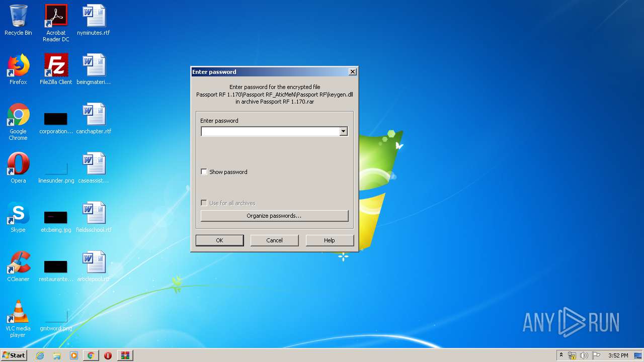Expand the Enter password dropdown arrow
The image size is (644, 362).
pyautogui.click(x=343, y=131)
